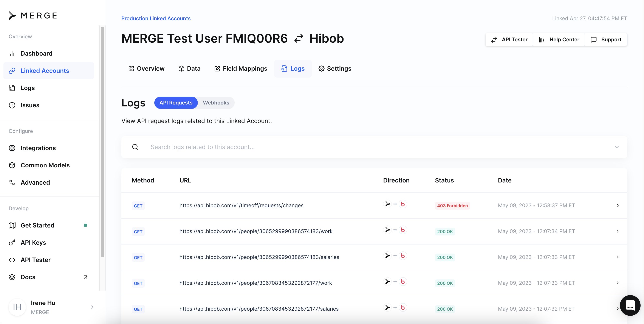
Task: Select the API Requests toggle
Action: click(176, 103)
